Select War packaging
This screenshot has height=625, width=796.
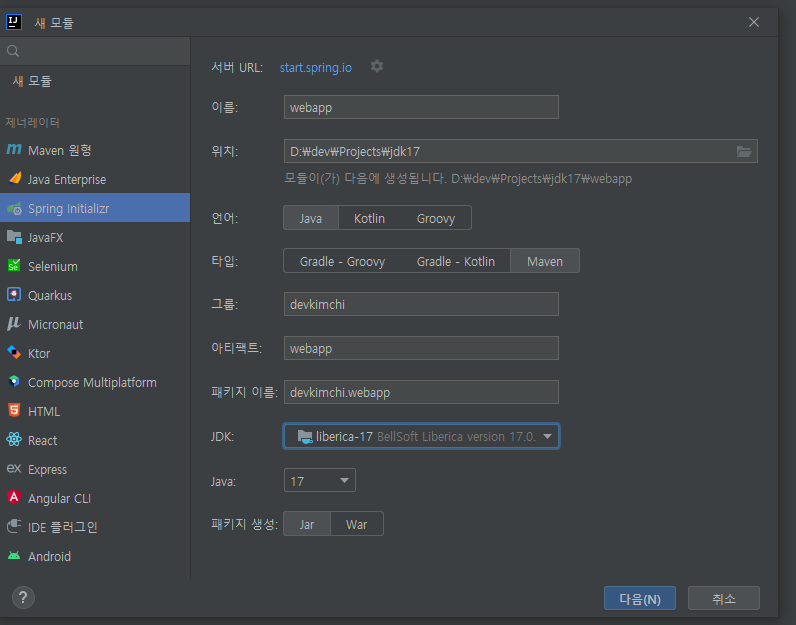356,524
